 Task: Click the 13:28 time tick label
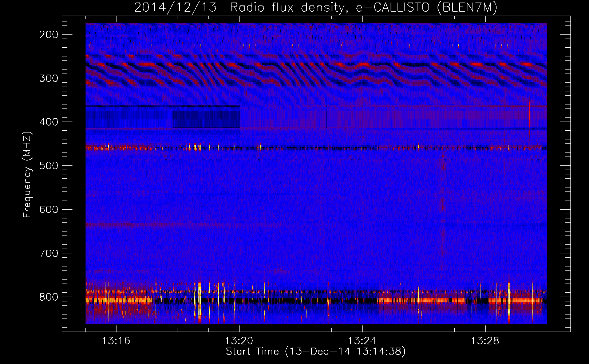click(485, 341)
